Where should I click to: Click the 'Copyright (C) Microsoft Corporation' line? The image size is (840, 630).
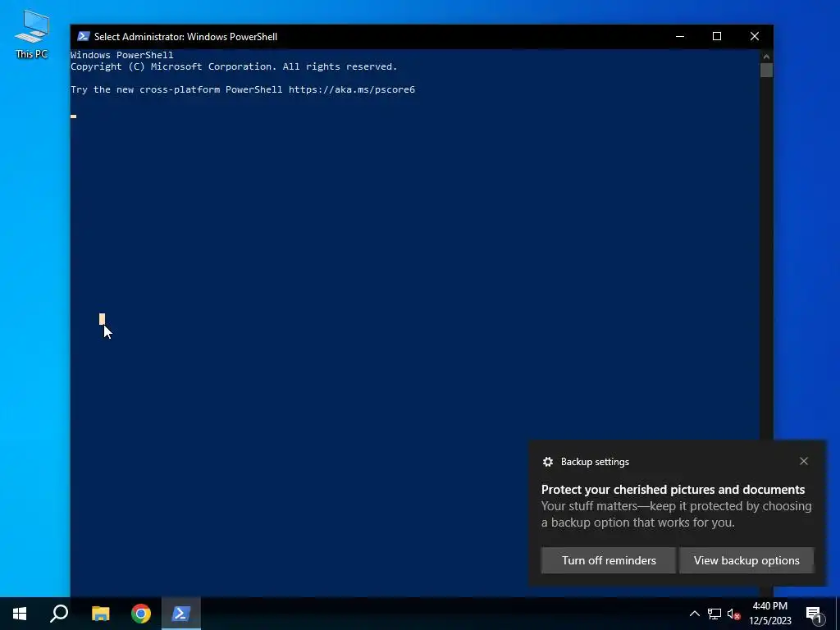pos(234,66)
